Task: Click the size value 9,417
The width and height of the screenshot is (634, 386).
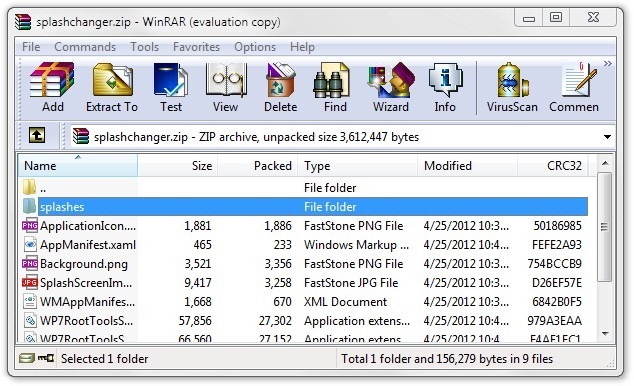Action: pos(198,283)
